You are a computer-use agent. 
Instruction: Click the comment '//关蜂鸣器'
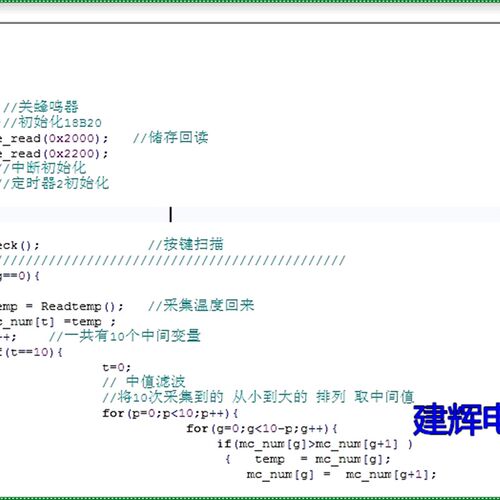[41, 107]
